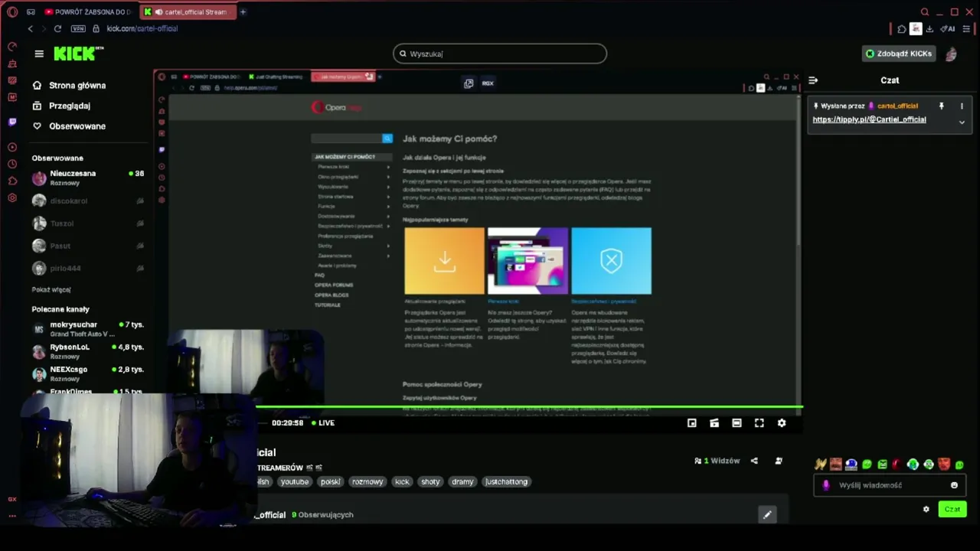Toggle clip creation button on player
980x551 pixels.
[x=714, y=423]
